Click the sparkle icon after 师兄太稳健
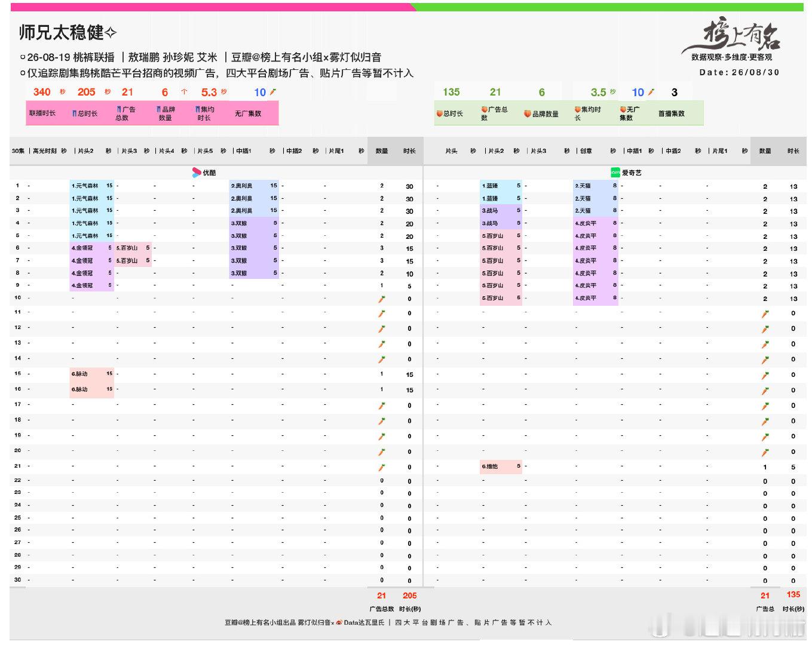This screenshot has width=812, height=645. pyautogui.click(x=111, y=33)
